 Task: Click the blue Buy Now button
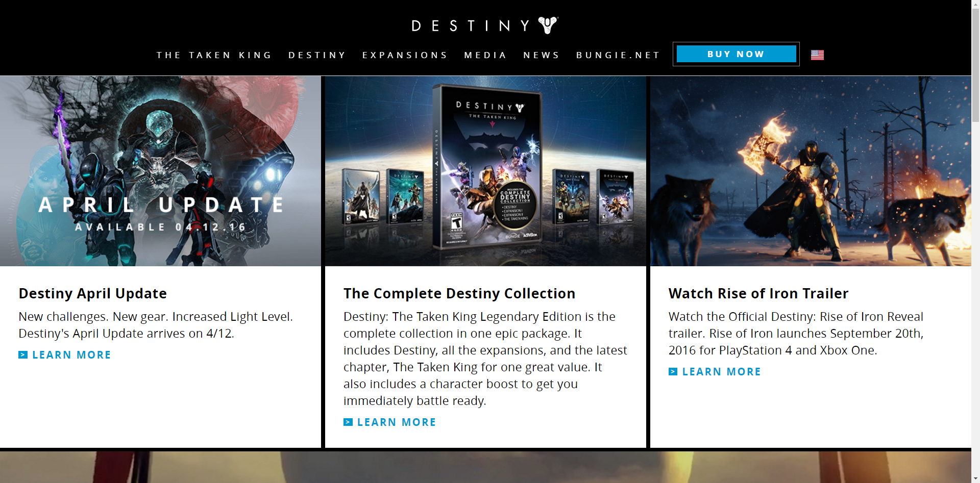pyautogui.click(x=736, y=54)
